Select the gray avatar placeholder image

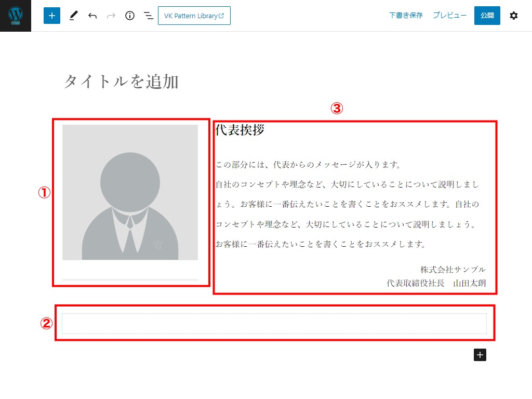(130, 192)
